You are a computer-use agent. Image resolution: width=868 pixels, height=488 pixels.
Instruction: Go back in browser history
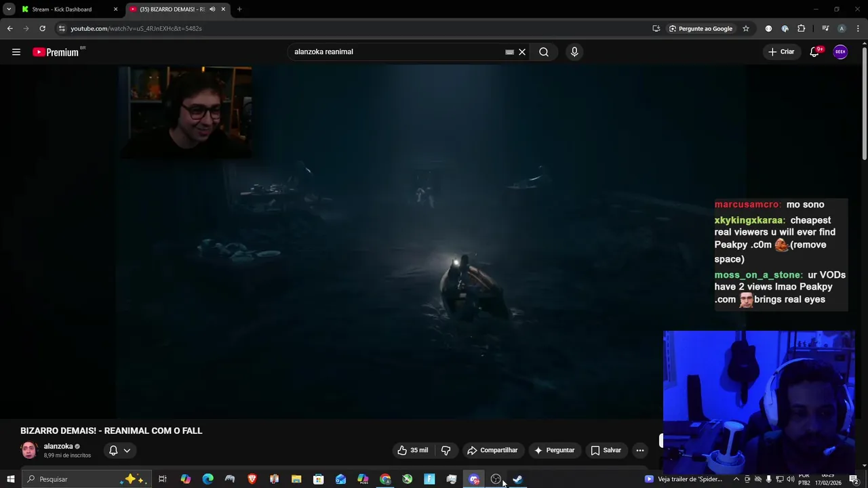(x=9, y=28)
